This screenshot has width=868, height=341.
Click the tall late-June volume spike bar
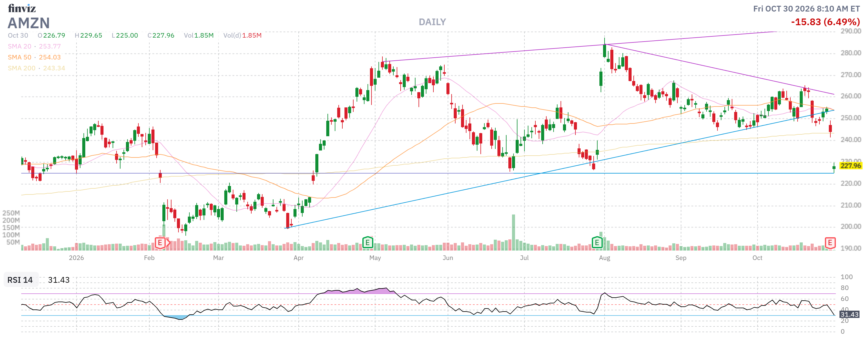pyautogui.click(x=514, y=232)
